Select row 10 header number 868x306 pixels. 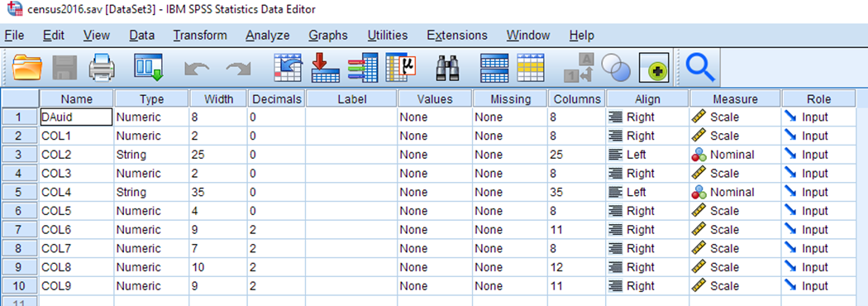click(x=19, y=286)
